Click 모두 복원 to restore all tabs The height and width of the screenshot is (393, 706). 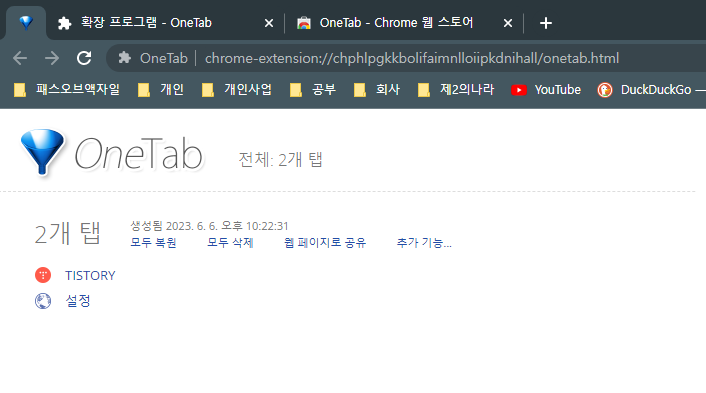(x=153, y=243)
